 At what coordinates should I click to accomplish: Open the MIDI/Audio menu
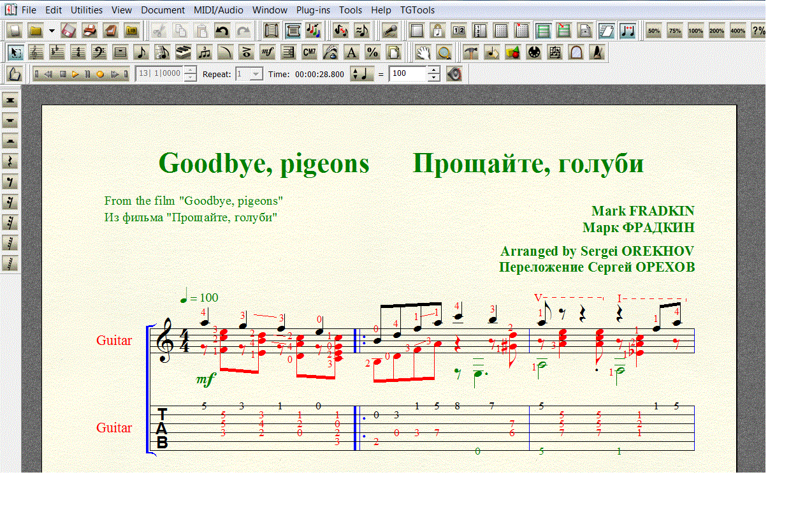(x=220, y=10)
